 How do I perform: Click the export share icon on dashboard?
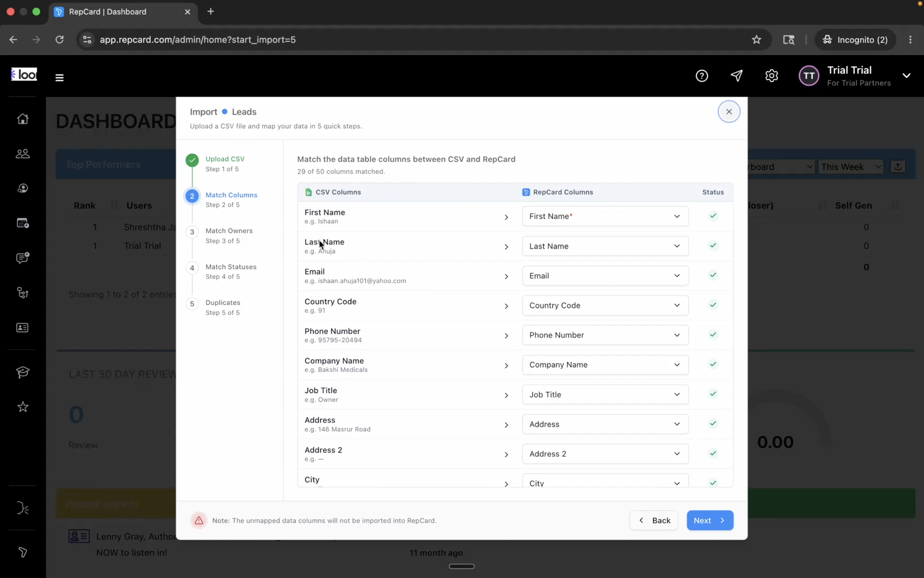898,167
